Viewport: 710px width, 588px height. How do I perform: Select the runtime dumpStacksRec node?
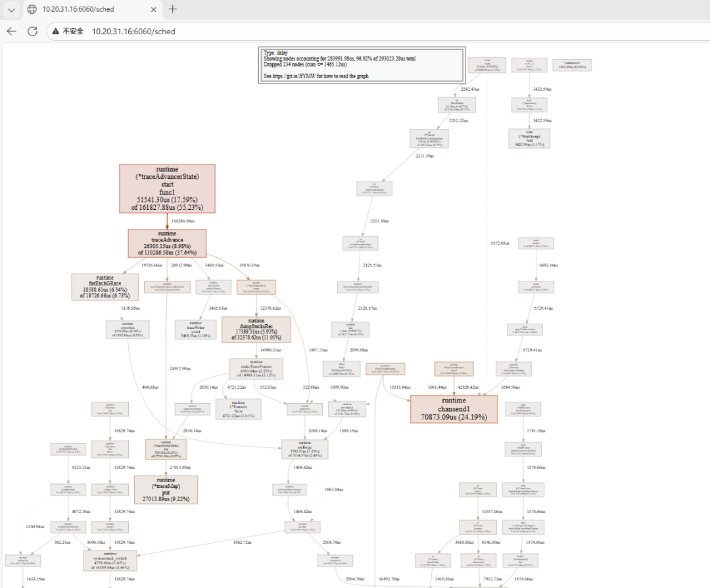coord(256,330)
